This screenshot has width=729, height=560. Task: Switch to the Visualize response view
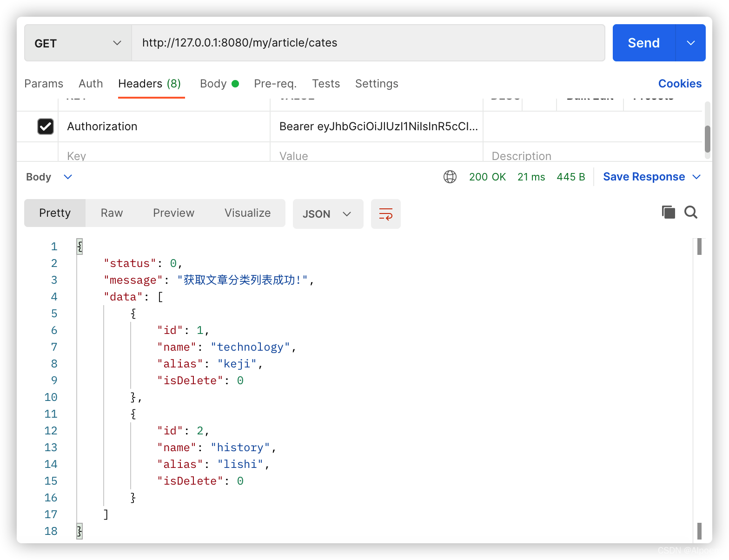tap(248, 213)
